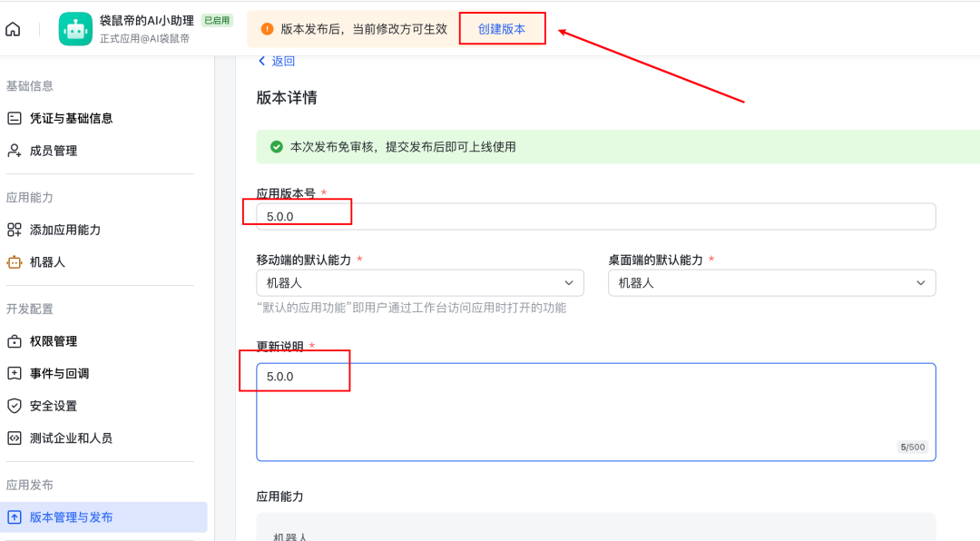Select the 凭证与基础信息 card icon
The image size is (980, 541).
13,117
